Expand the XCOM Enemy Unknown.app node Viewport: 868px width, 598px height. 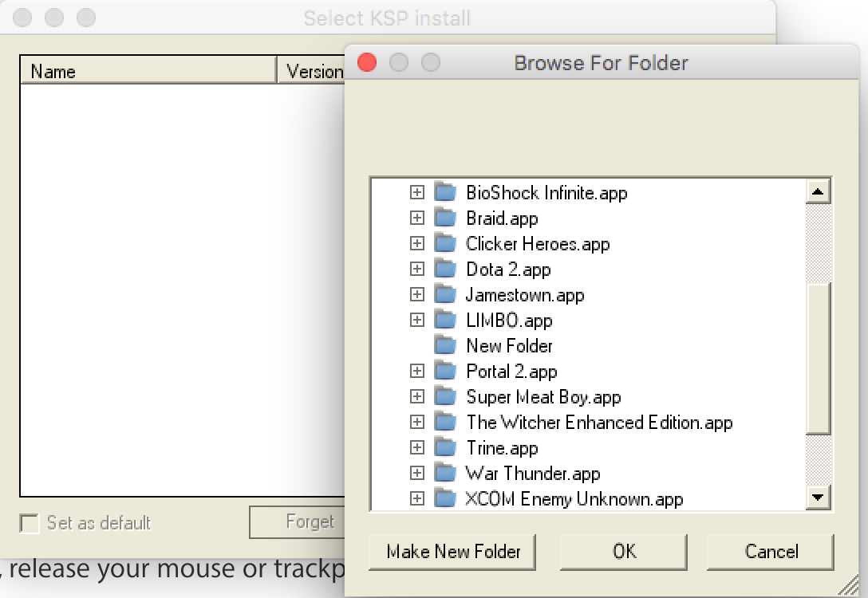click(x=416, y=498)
